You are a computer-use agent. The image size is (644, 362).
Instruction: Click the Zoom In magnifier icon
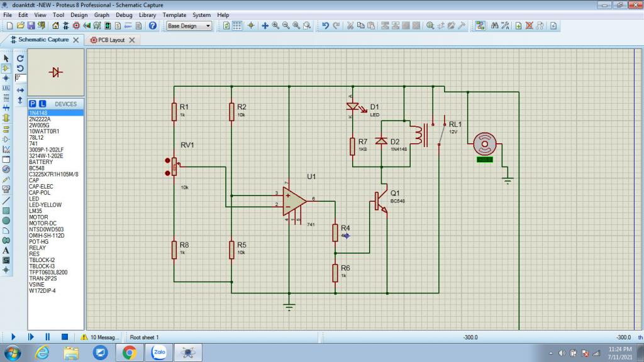click(275, 26)
